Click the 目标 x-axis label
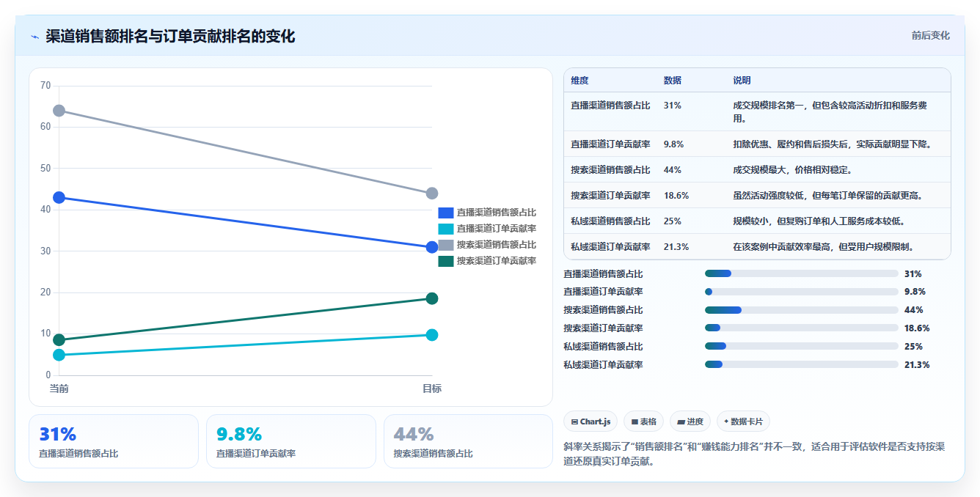This screenshot has height=497, width=980. [x=432, y=389]
